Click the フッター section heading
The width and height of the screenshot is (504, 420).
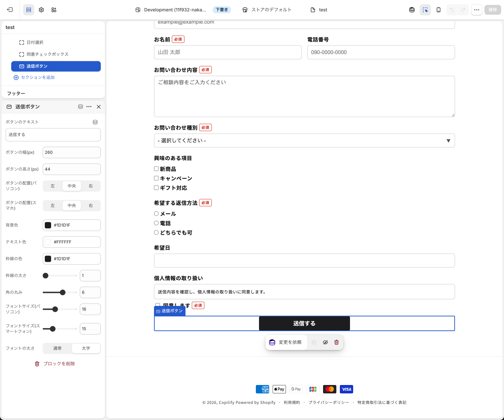pos(16,93)
